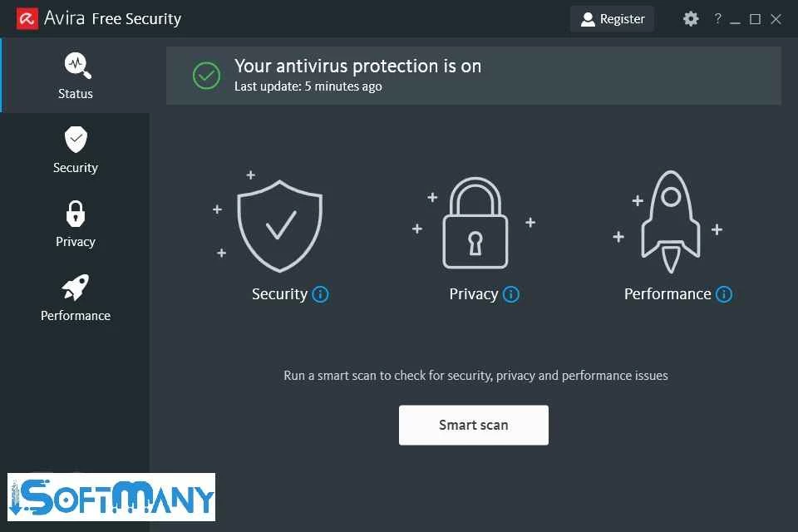Click the large Performance rocket icon
The height and width of the screenshot is (532, 798).
[670, 222]
